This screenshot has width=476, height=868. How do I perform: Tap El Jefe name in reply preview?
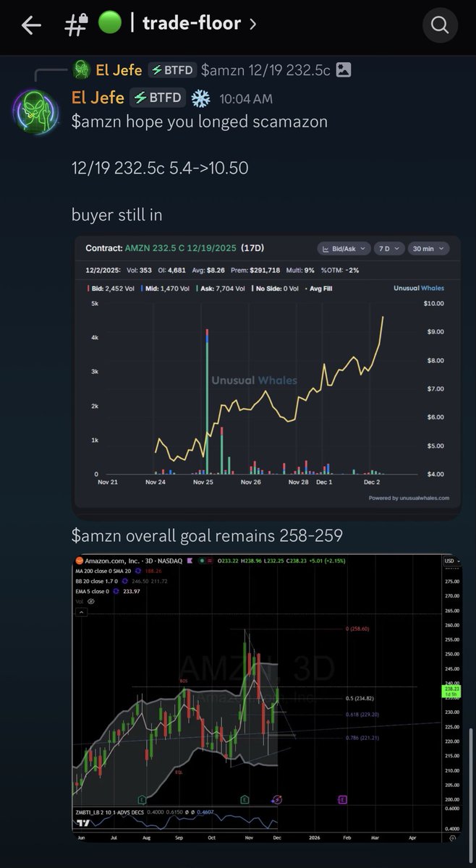point(119,70)
